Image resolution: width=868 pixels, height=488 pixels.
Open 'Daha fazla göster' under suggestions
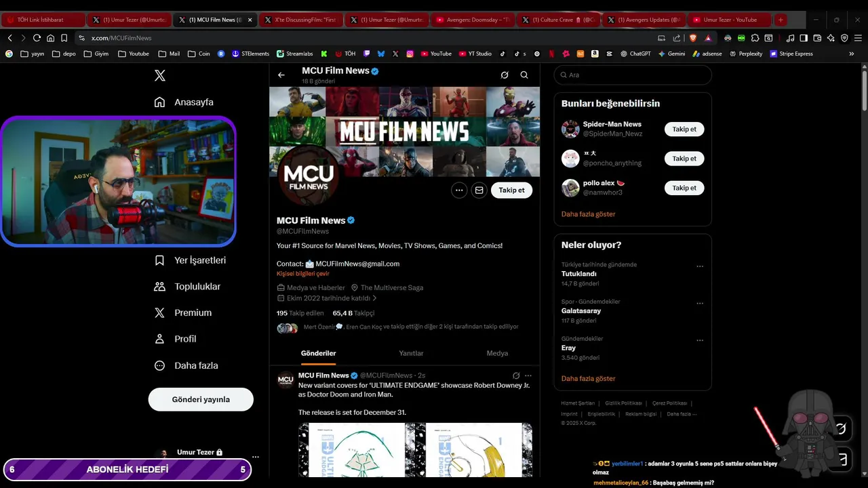[589, 213]
